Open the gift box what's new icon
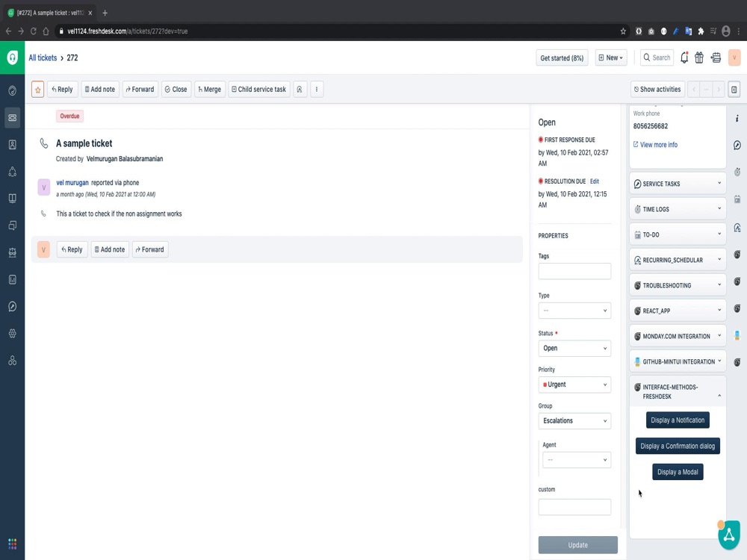 coord(699,57)
